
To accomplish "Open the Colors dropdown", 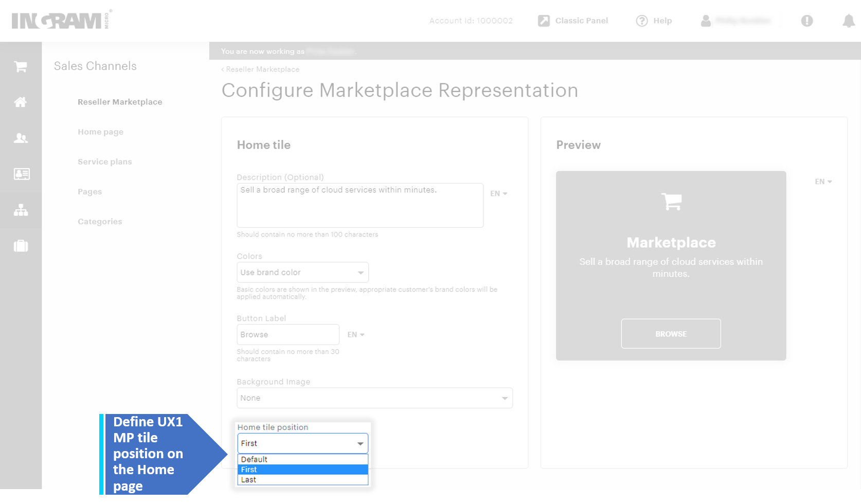I will (x=302, y=273).
